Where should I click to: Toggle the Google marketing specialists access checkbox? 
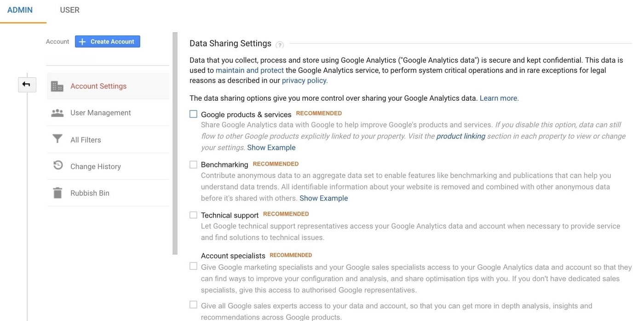pyautogui.click(x=193, y=266)
